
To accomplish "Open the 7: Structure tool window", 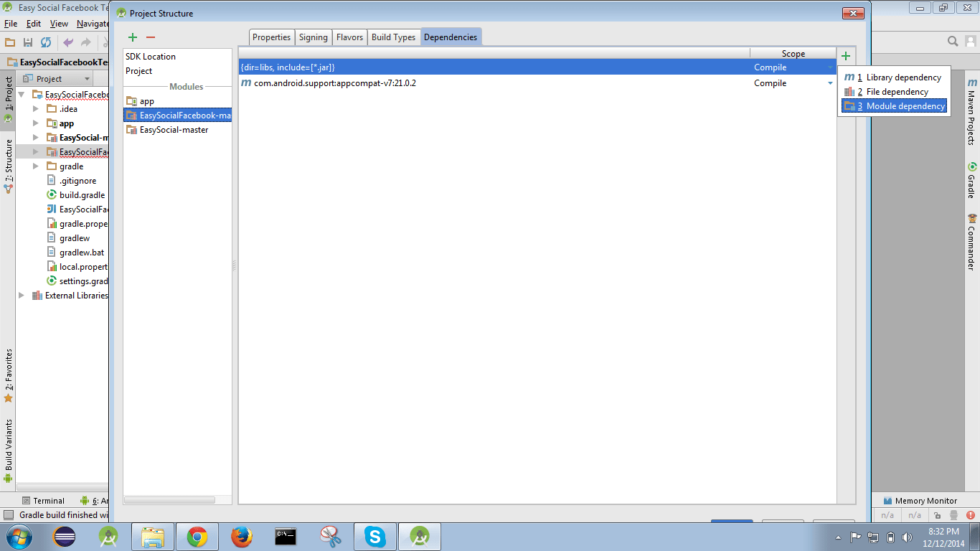I will 8,166.
